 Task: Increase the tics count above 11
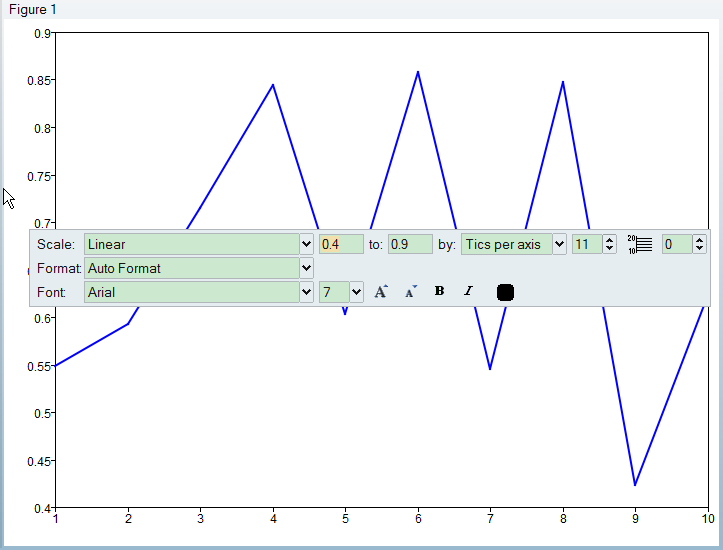pyautogui.click(x=610, y=240)
